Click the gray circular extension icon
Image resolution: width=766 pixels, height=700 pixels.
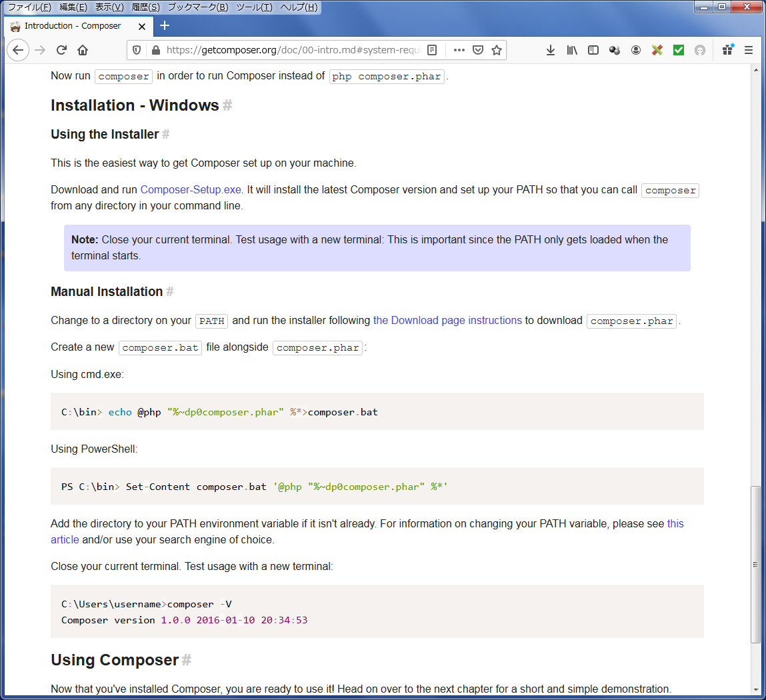coord(699,50)
